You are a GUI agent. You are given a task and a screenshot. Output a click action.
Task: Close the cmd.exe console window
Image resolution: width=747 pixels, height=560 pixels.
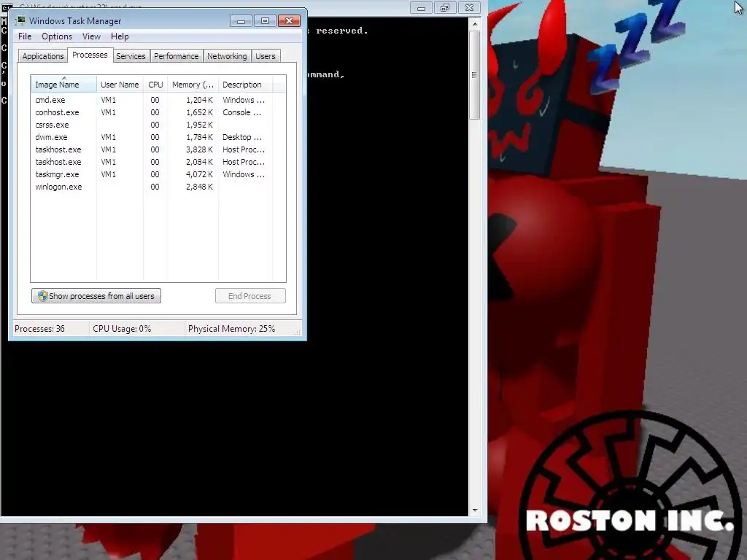coord(469,7)
